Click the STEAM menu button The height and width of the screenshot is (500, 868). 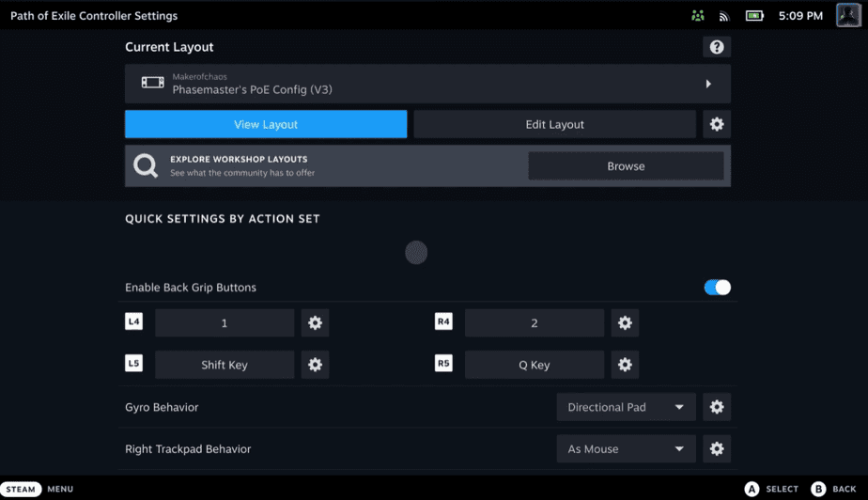21,489
